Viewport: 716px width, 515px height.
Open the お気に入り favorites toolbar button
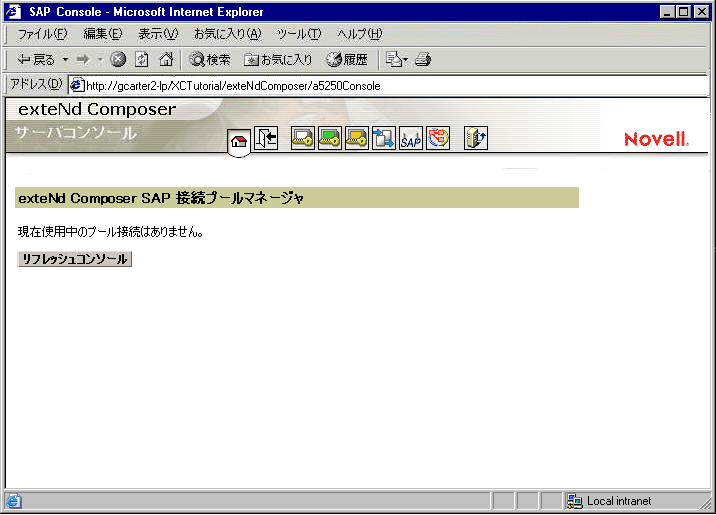(278, 59)
